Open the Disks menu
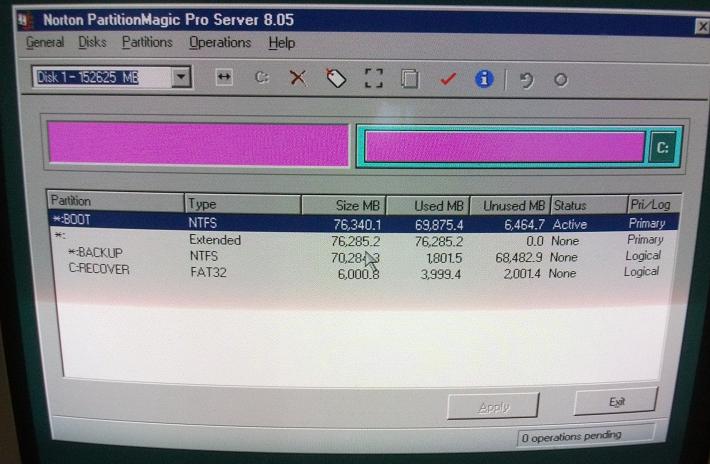 [92, 42]
